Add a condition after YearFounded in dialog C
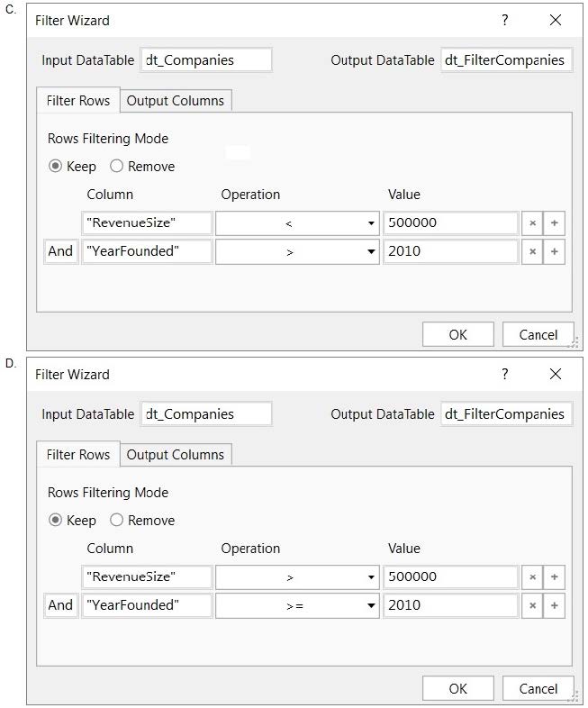This screenshot has width=588, height=708. click(554, 251)
